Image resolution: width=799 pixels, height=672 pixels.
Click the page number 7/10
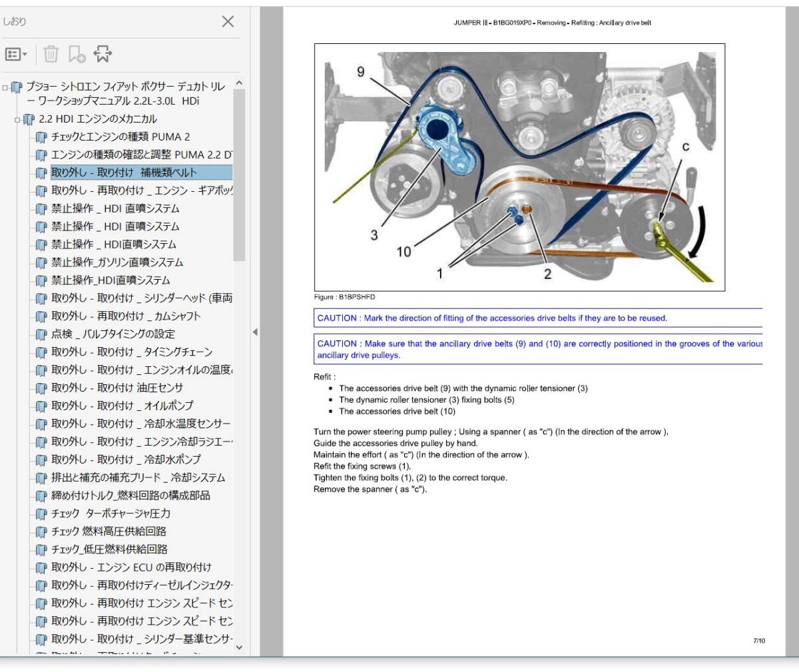tap(759, 641)
